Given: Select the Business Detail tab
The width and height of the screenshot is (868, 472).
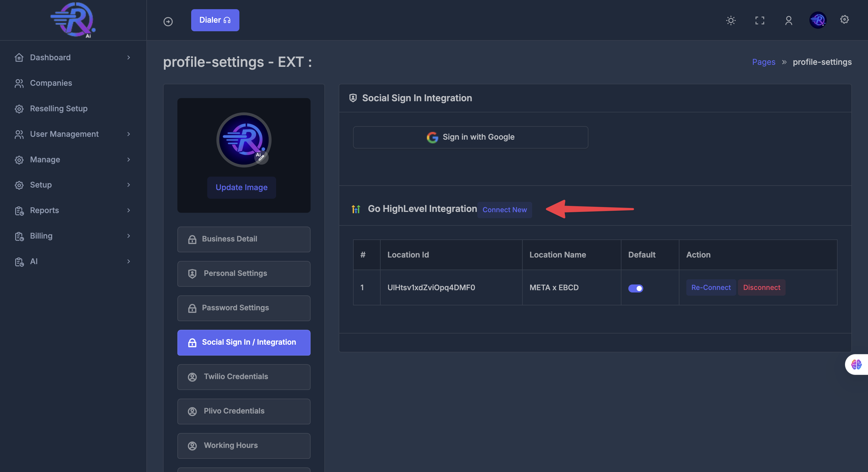Looking at the screenshot, I should point(244,239).
